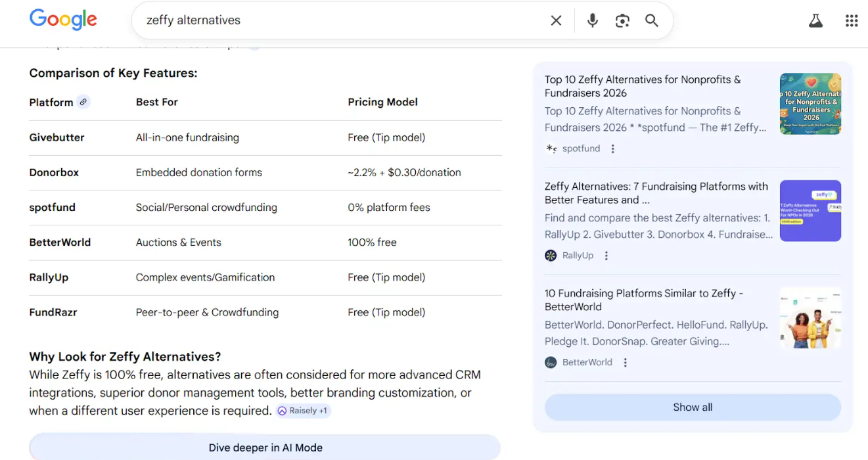Open Zeffy Alternatives: 7 Fundraising Platforms link
The height and width of the screenshot is (460, 868).
(656, 193)
